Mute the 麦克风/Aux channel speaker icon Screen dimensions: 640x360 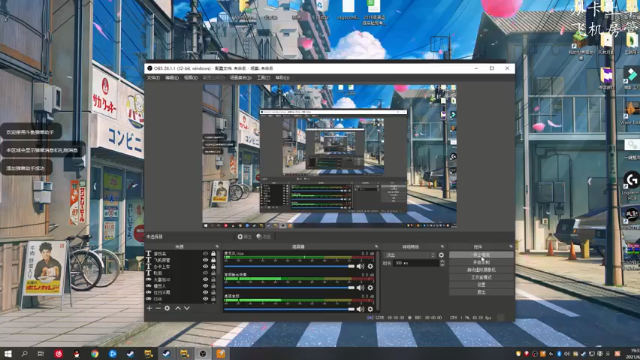360,266
